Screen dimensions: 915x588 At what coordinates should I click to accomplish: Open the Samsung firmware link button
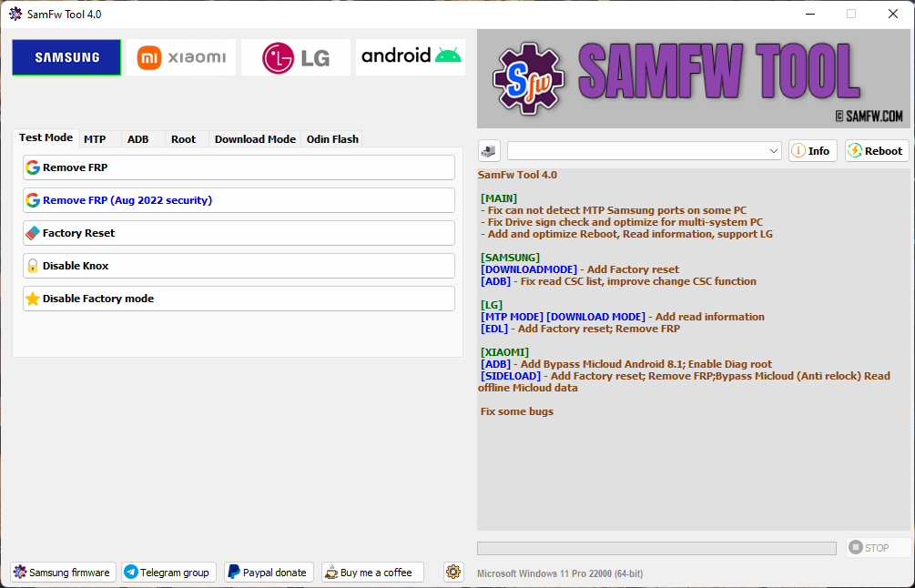tap(63, 573)
